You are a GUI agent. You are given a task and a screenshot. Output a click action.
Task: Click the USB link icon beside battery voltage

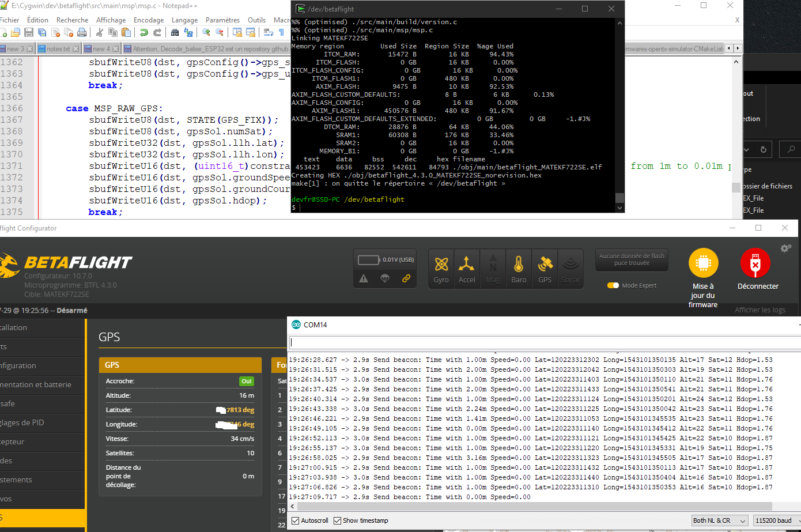407,278
